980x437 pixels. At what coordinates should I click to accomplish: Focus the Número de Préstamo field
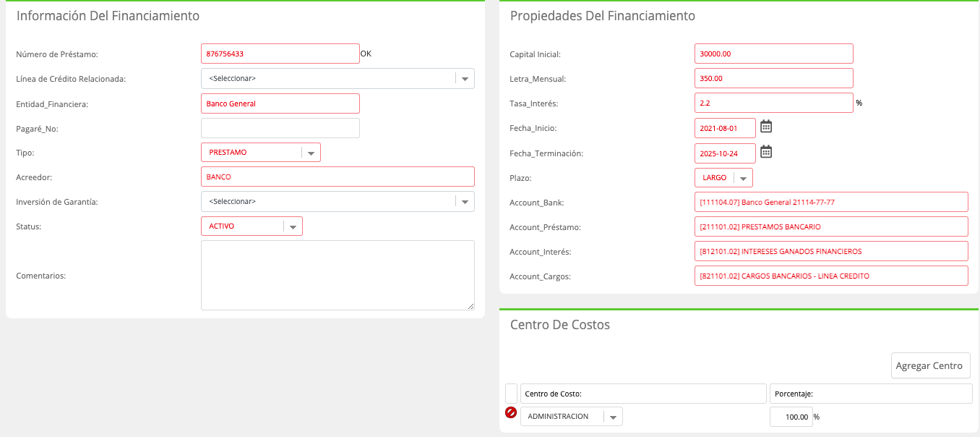click(280, 54)
